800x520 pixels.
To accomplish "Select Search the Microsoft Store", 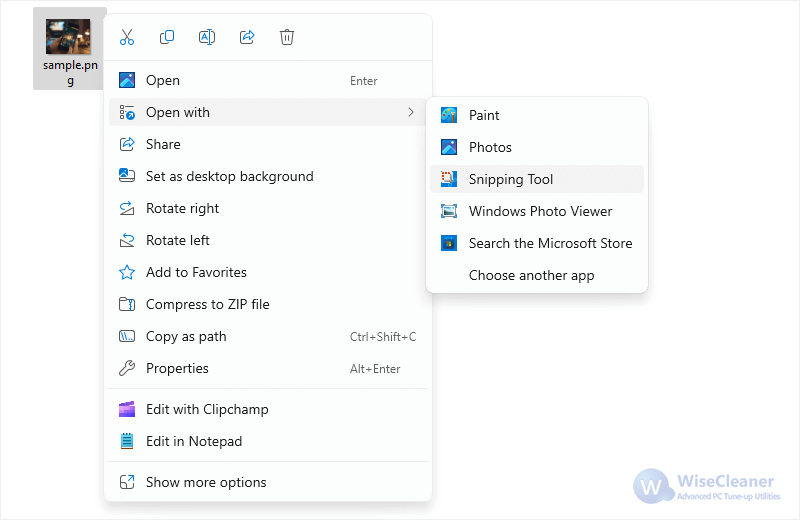I will [537, 243].
